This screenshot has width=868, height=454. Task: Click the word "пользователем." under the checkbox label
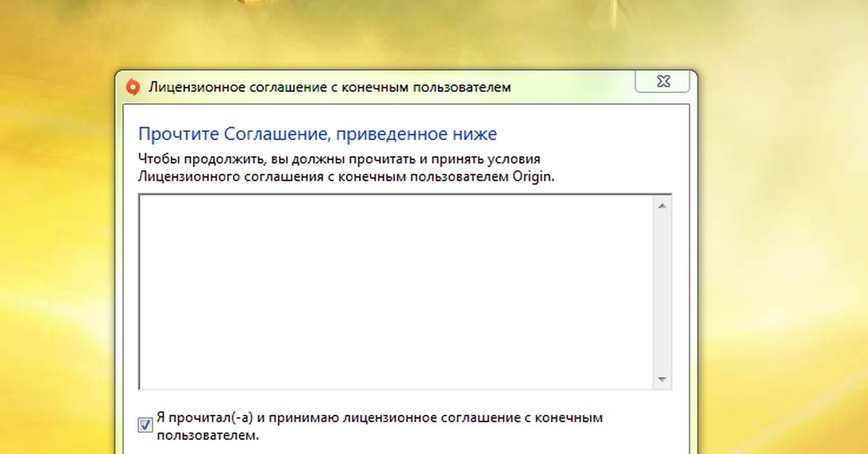click(x=207, y=436)
